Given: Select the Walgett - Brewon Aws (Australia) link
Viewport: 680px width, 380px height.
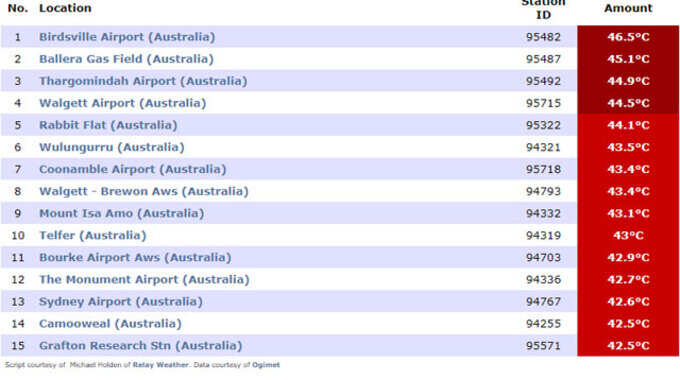Looking at the screenshot, I should pos(144,191).
